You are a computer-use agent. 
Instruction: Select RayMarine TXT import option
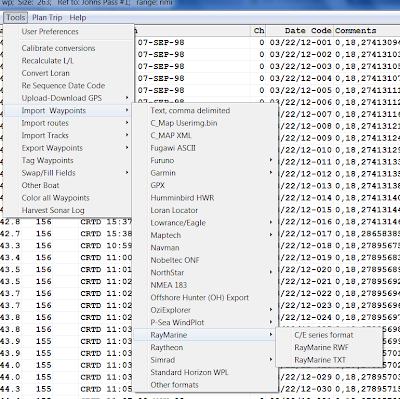(x=320, y=360)
